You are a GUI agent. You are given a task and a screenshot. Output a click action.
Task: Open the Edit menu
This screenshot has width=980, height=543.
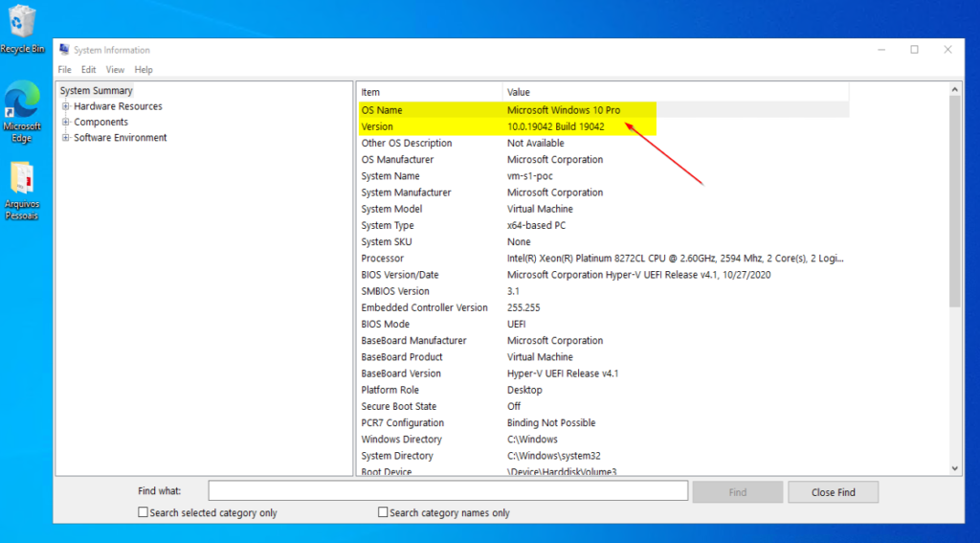point(89,70)
